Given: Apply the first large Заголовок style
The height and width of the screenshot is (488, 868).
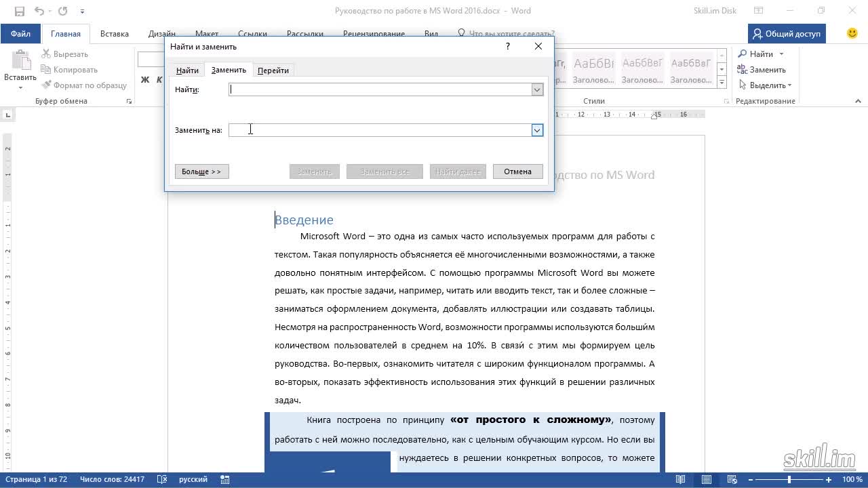Looking at the screenshot, I should click(x=593, y=70).
